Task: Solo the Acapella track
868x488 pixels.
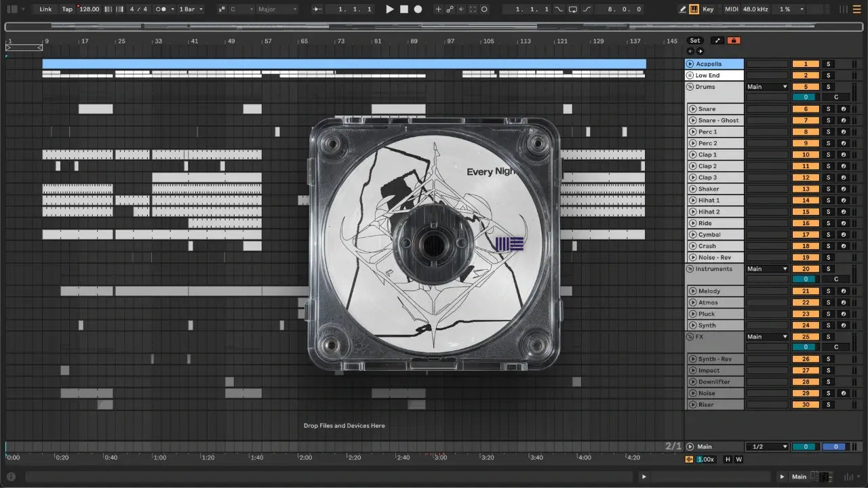Action: (827, 64)
